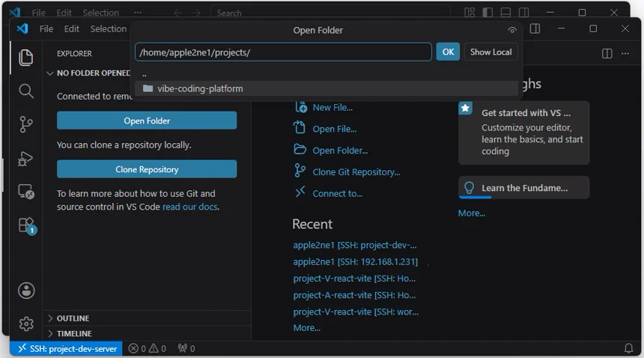The width and height of the screenshot is (644, 358).
Task: Expand the TIMELINE section
Action: click(50, 333)
